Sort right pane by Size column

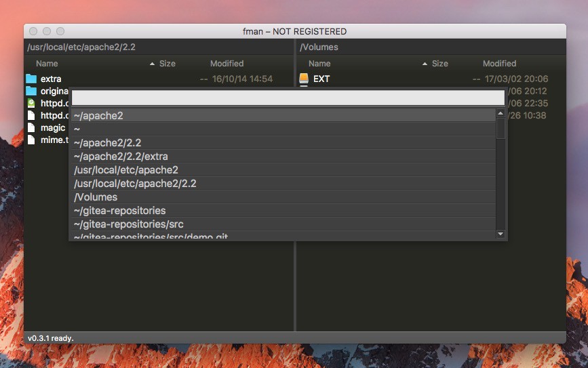(x=440, y=64)
